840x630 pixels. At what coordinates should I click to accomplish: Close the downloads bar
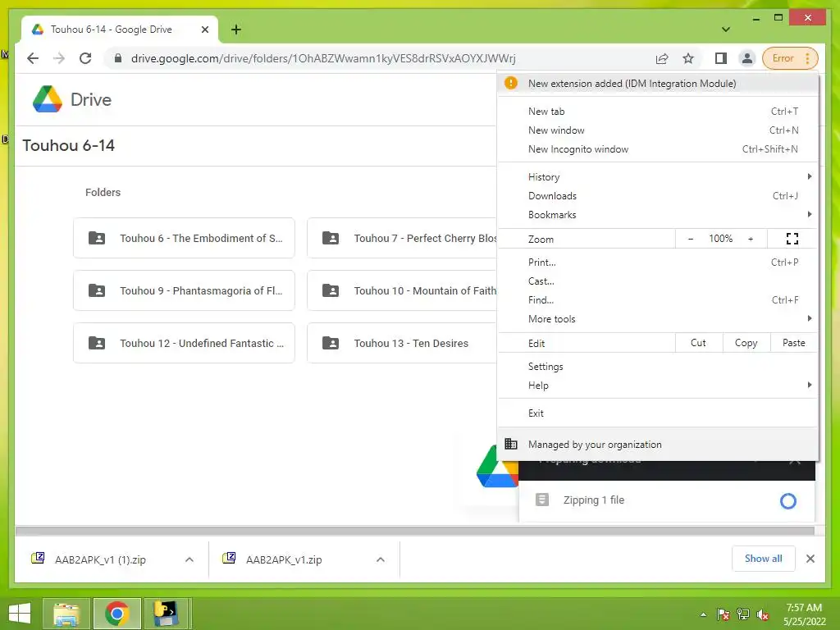pyautogui.click(x=810, y=559)
